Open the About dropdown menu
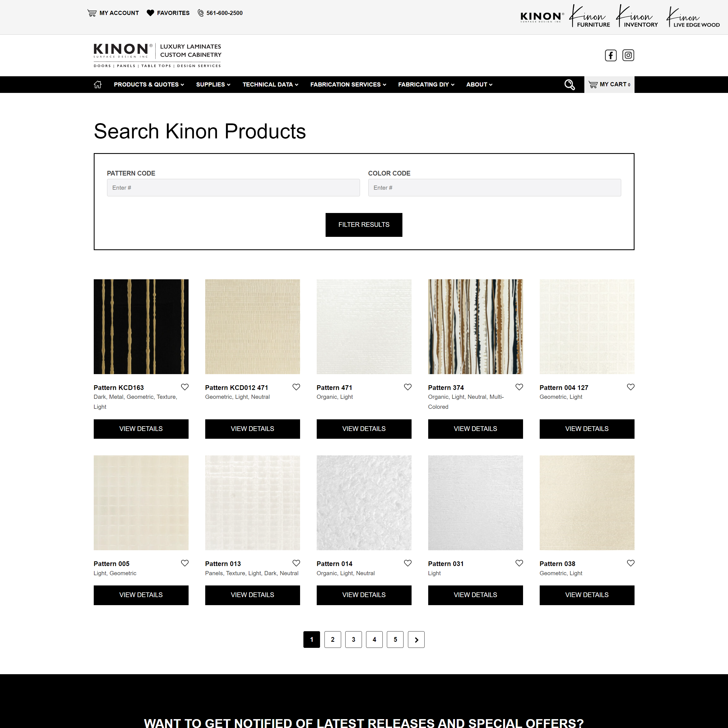 [x=479, y=84]
